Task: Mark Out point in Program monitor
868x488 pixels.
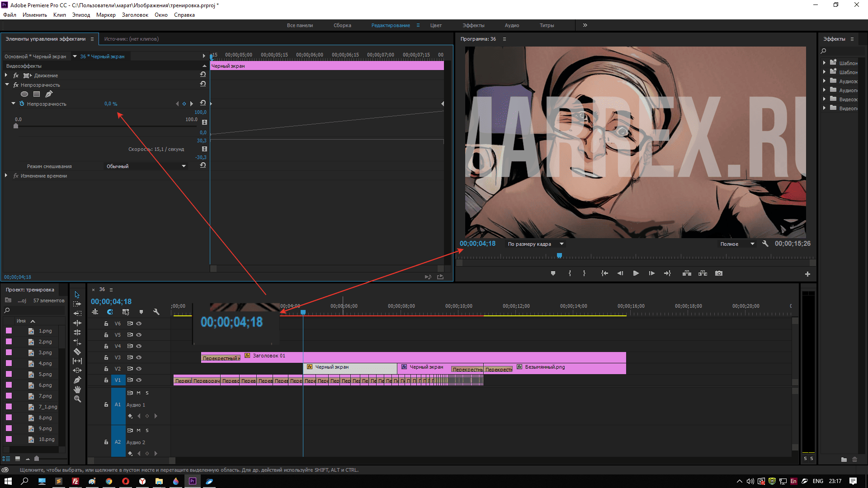Action: tap(584, 273)
